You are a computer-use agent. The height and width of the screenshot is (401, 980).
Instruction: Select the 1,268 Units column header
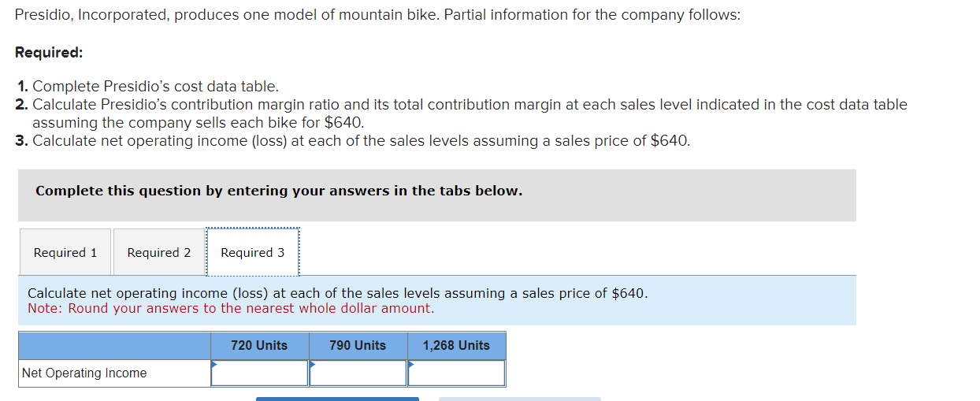tap(456, 346)
